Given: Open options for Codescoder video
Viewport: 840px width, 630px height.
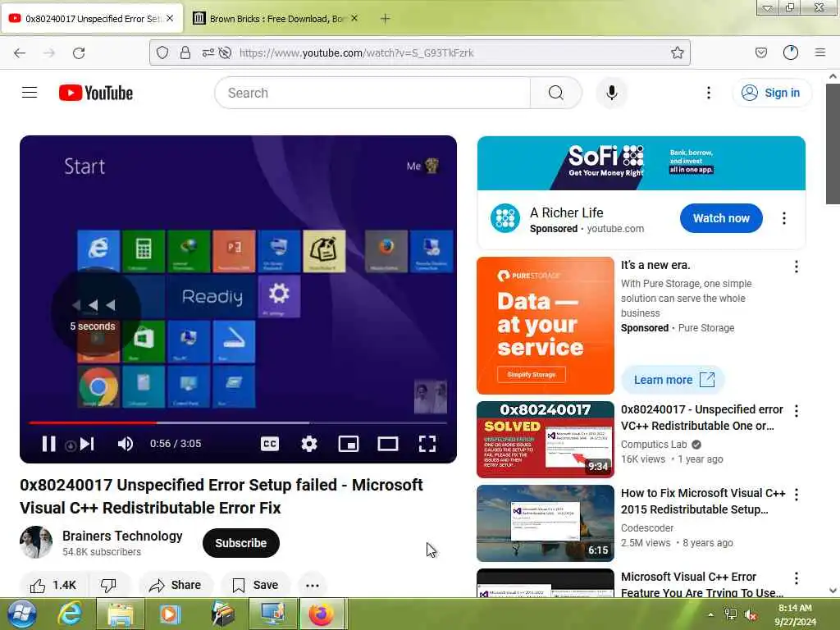Looking at the screenshot, I should click(796, 494).
